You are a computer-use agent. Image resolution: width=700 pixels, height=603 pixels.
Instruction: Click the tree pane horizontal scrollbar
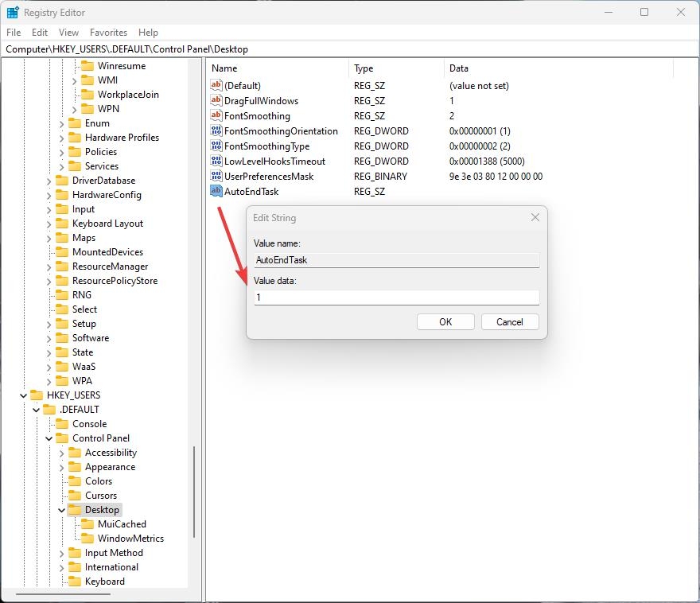point(63,594)
